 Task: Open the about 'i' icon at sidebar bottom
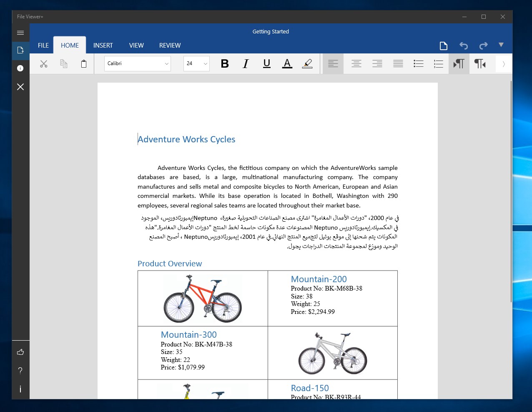[20, 389]
